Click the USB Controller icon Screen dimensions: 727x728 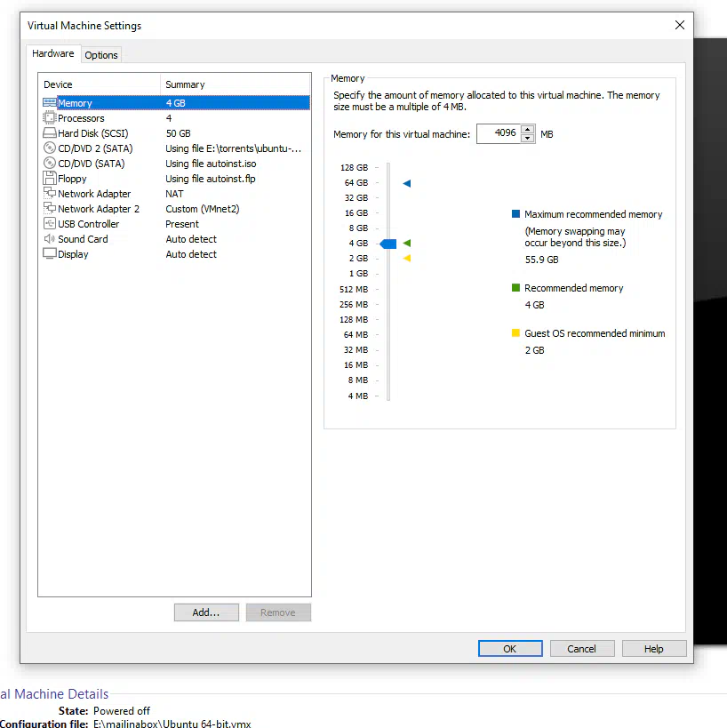tap(49, 223)
